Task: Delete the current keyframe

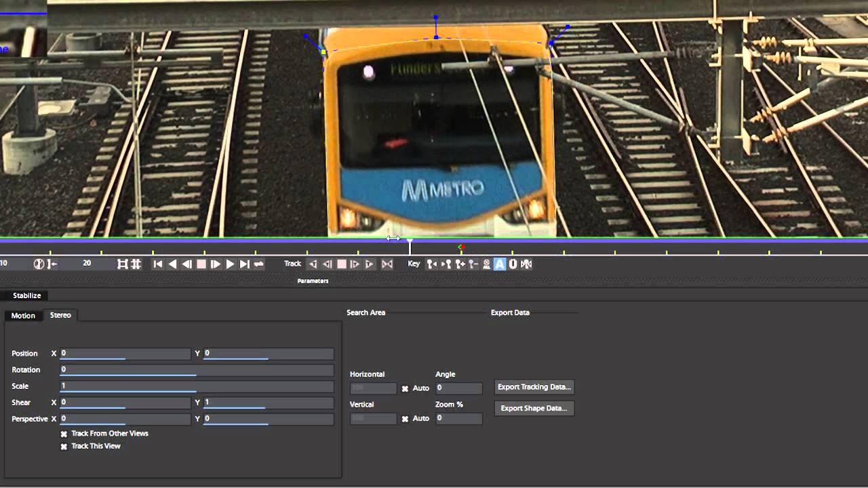Action: [473, 264]
